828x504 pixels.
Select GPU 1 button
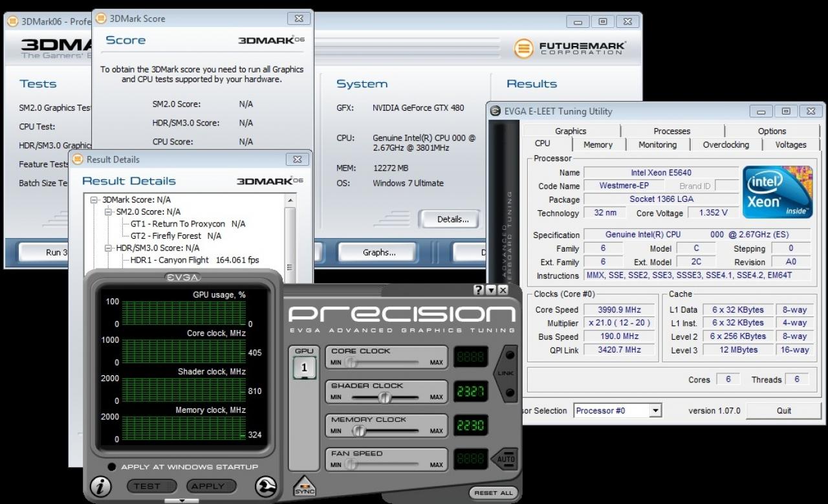(x=304, y=368)
